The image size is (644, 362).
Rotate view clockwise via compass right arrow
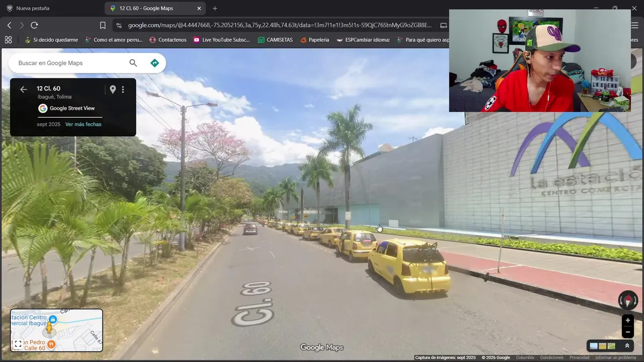(634, 301)
